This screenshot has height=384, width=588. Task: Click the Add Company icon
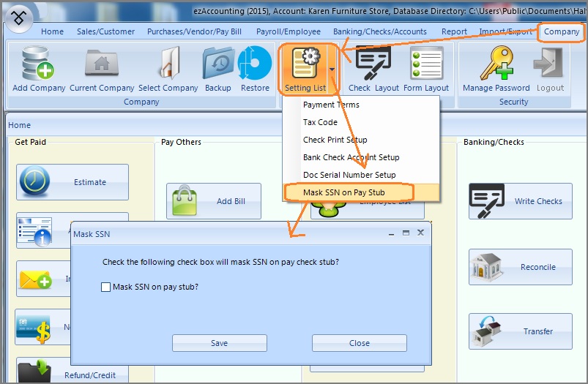39,64
